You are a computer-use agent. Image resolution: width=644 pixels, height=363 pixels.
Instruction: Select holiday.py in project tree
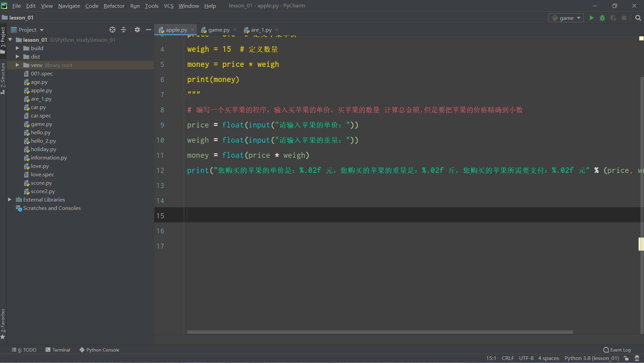pyautogui.click(x=43, y=149)
